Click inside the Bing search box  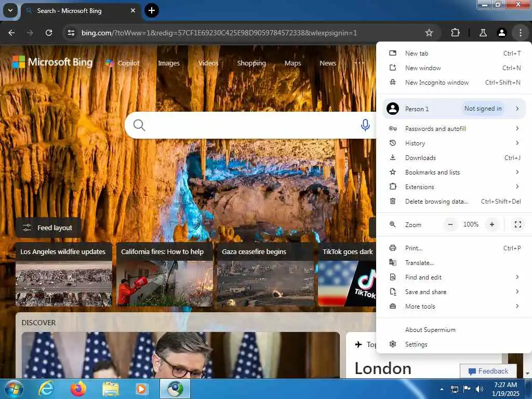251,125
